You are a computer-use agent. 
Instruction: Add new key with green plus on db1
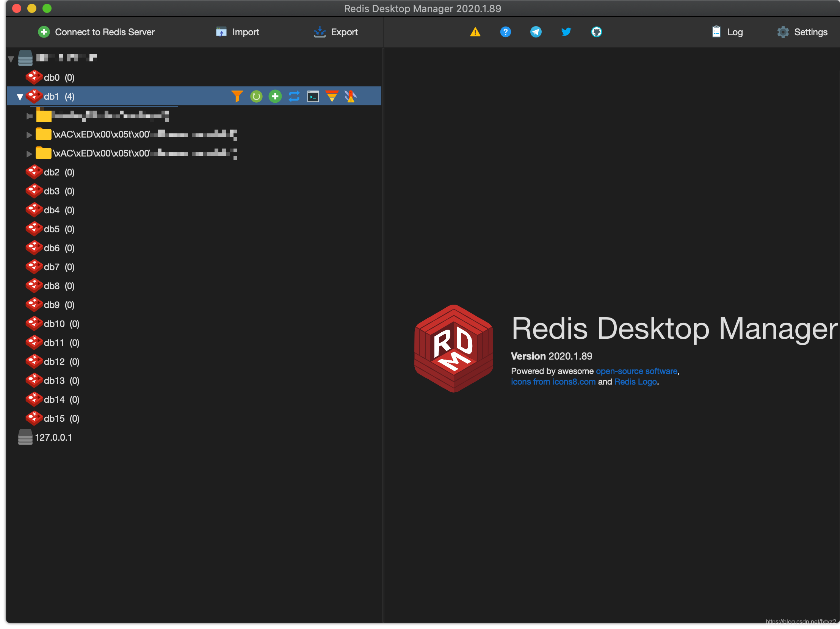[275, 96]
